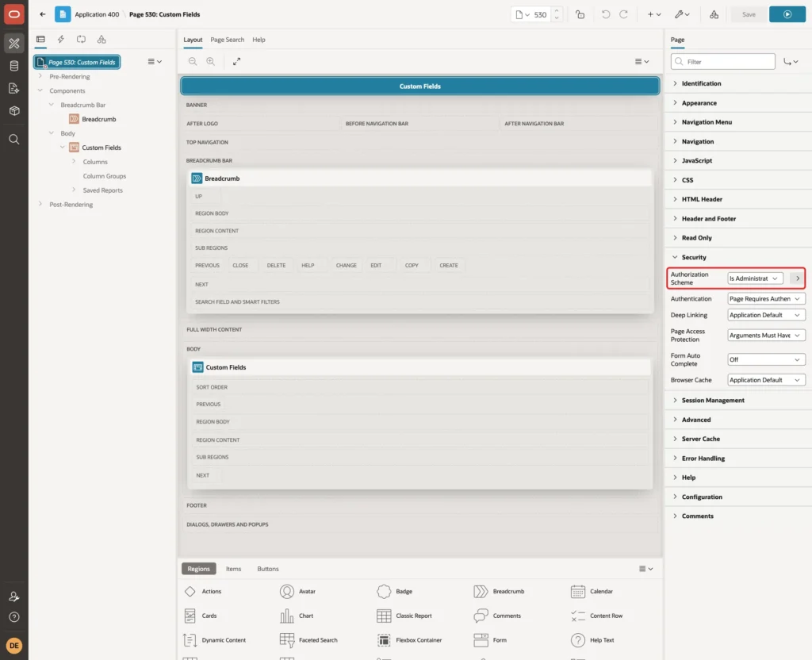Click the disabled Save button

[749, 14]
